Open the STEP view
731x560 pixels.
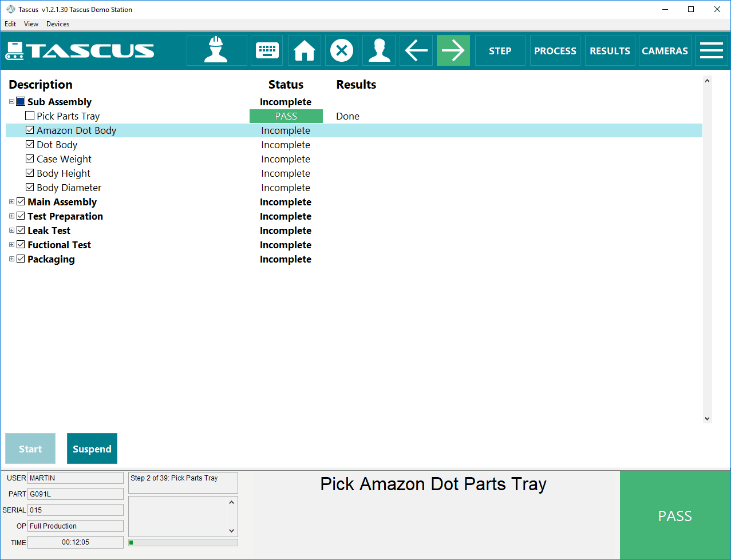click(500, 50)
